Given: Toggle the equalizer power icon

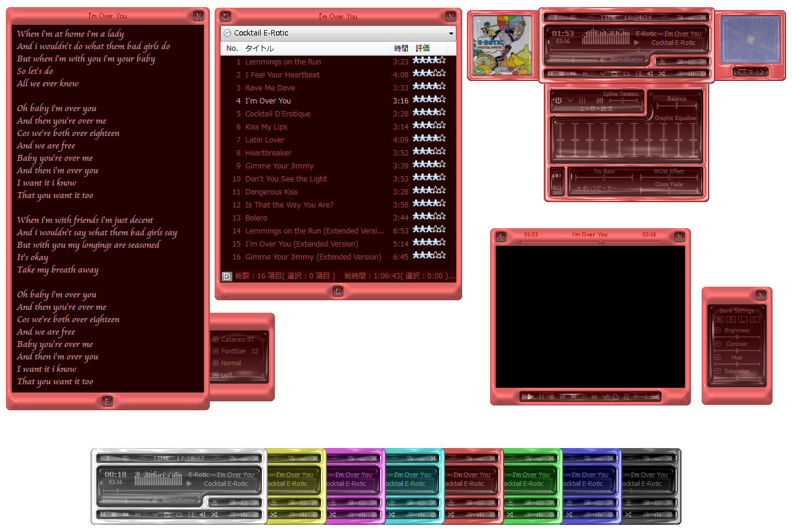Looking at the screenshot, I should (x=559, y=100).
